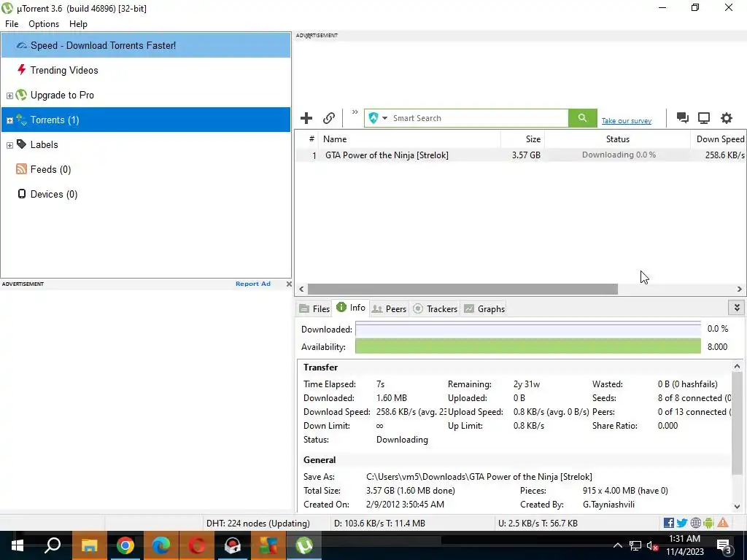Open the chat bubble icon in the toolbar
This screenshot has width=747, height=560.
(682, 118)
